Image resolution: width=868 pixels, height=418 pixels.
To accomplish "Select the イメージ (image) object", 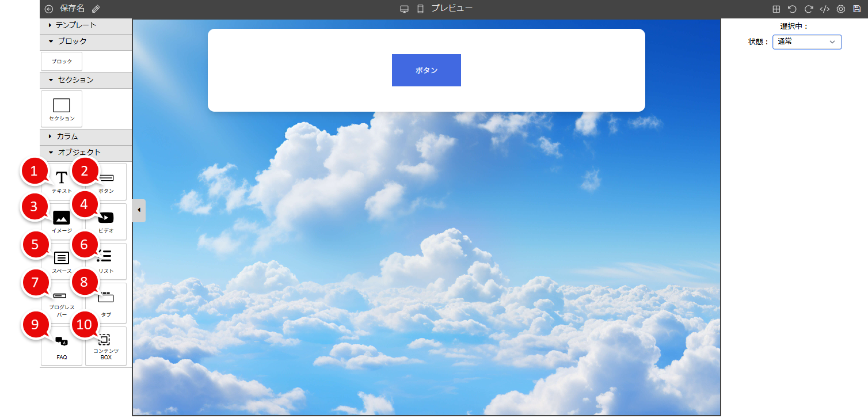I will [x=62, y=221].
